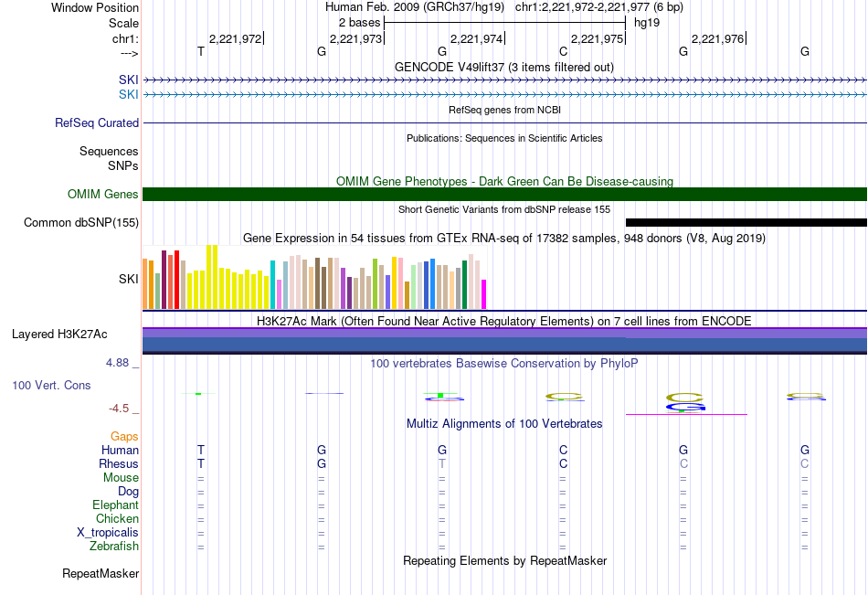Click the Mouse alignment row label
The height and width of the screenshot is (595, 868).
click(122, 477)
